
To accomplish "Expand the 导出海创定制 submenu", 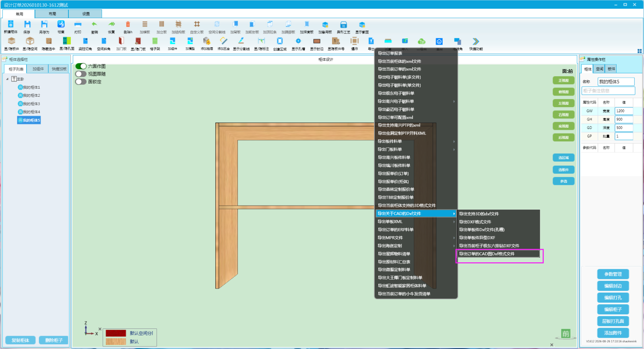I will tap(416, 246).
